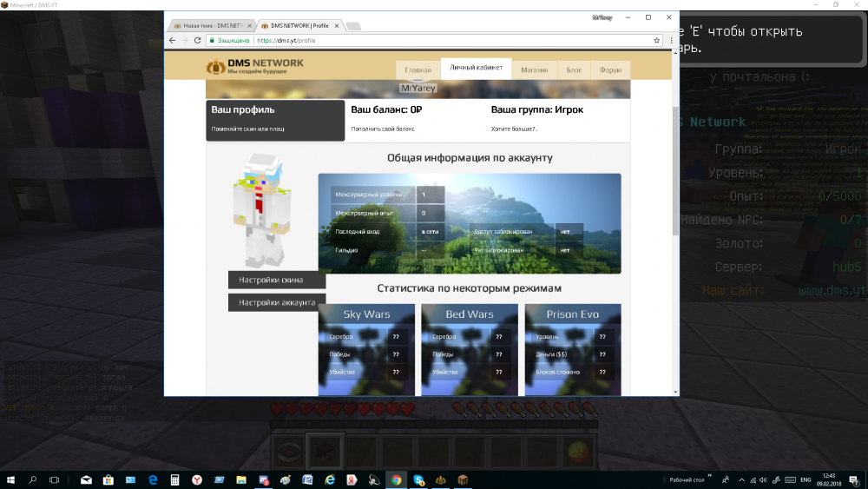Image resolution: width=868 pixels, height=489 pixels.
Task: Click the Sky Wars stats card title
Action: (366, 314)
